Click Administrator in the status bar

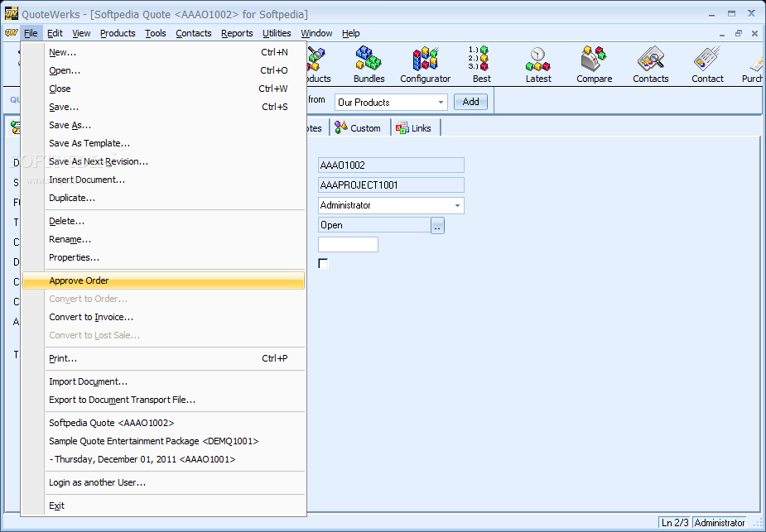tap(720, 523)
